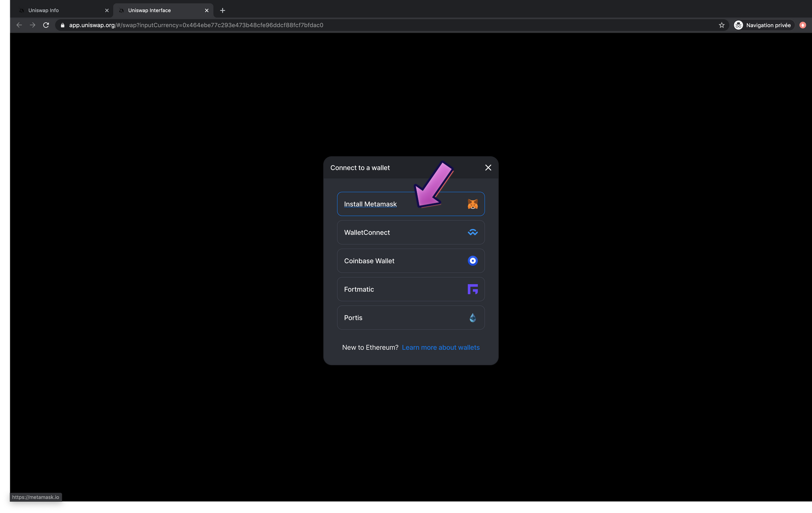Choose the Fortmatic wallet label
The width and height of the screenshot is (812, 513).
click(359, 289)
